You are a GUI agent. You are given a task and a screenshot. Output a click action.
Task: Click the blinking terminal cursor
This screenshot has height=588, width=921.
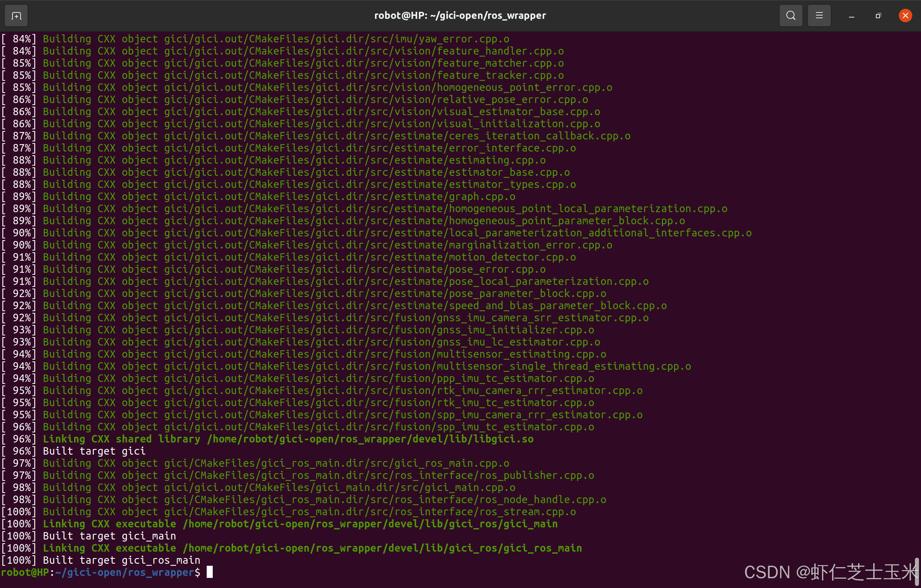pyautogui.click(x=209, y=572)
